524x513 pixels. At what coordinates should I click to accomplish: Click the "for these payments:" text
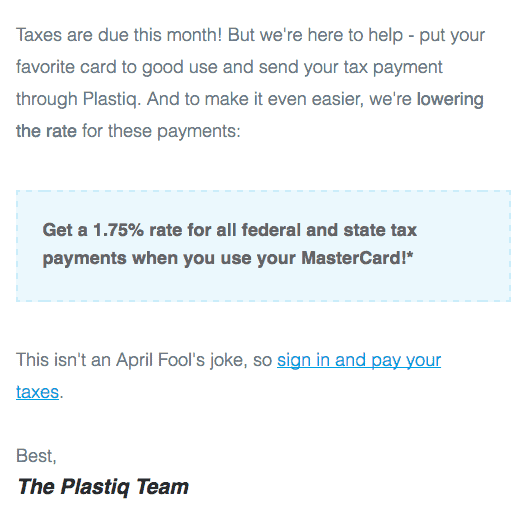(161, 132)
